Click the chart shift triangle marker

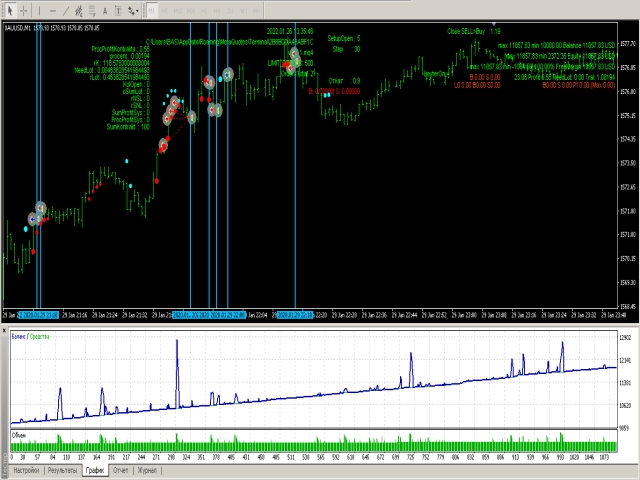(x=493, y=24)
